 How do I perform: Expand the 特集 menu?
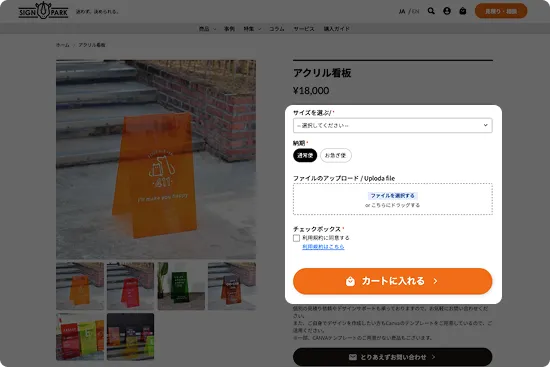[x=252, y=29]
